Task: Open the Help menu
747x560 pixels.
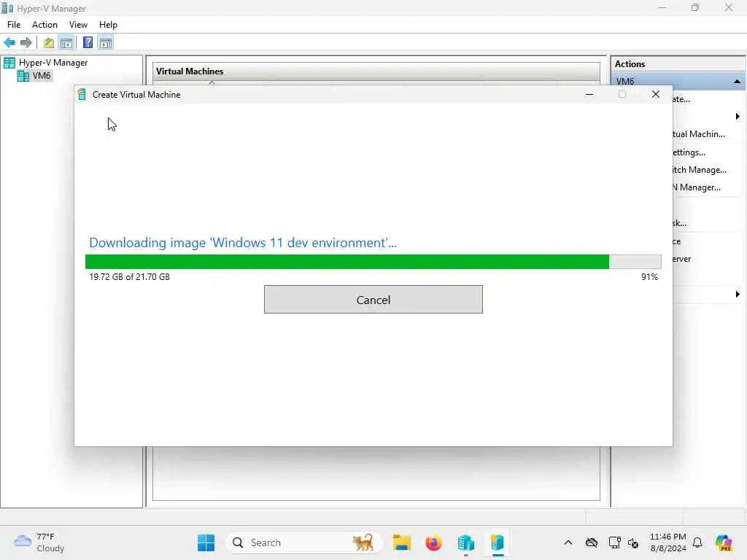Action: click(x=108, y=25)
